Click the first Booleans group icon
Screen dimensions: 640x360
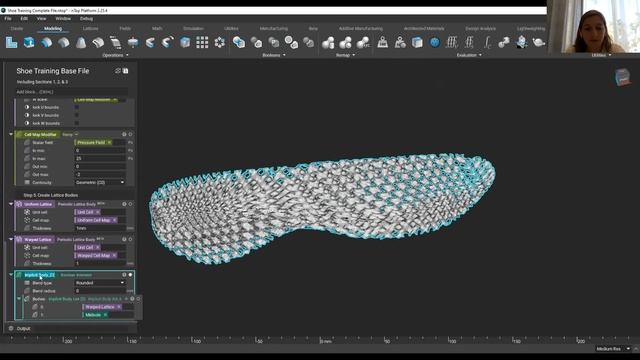tap(239, 42)
